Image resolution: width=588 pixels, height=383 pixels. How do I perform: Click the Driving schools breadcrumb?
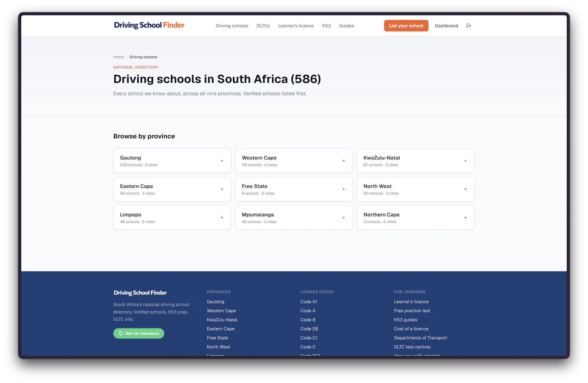143,57
